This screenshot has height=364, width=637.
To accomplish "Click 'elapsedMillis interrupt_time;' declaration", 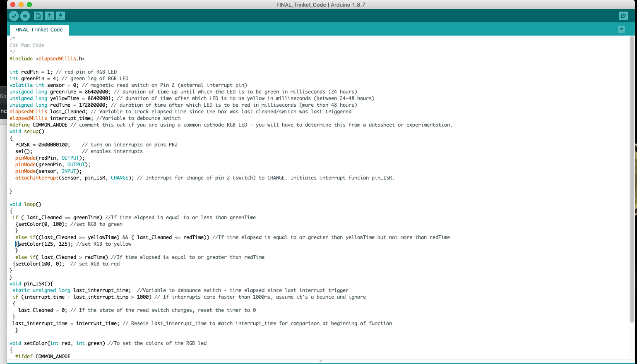I will [x=51, y=118].
